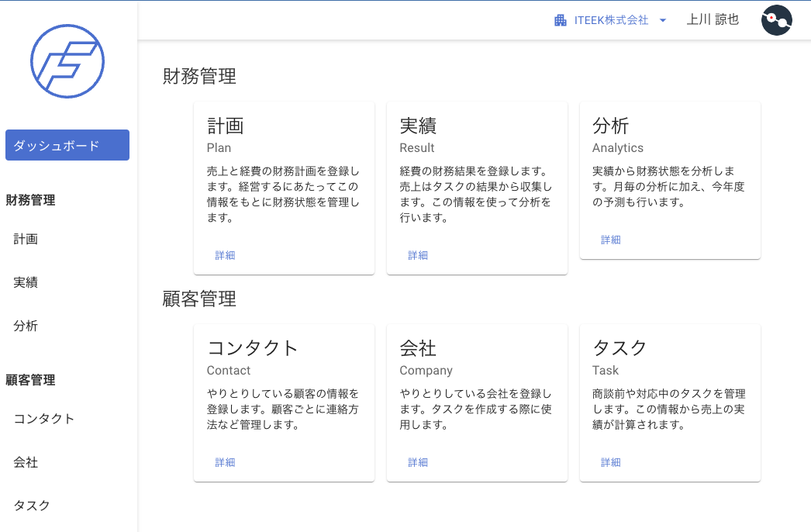Click description starting 売上と経費の財務計画
The image size is (811, 532).
284,195
